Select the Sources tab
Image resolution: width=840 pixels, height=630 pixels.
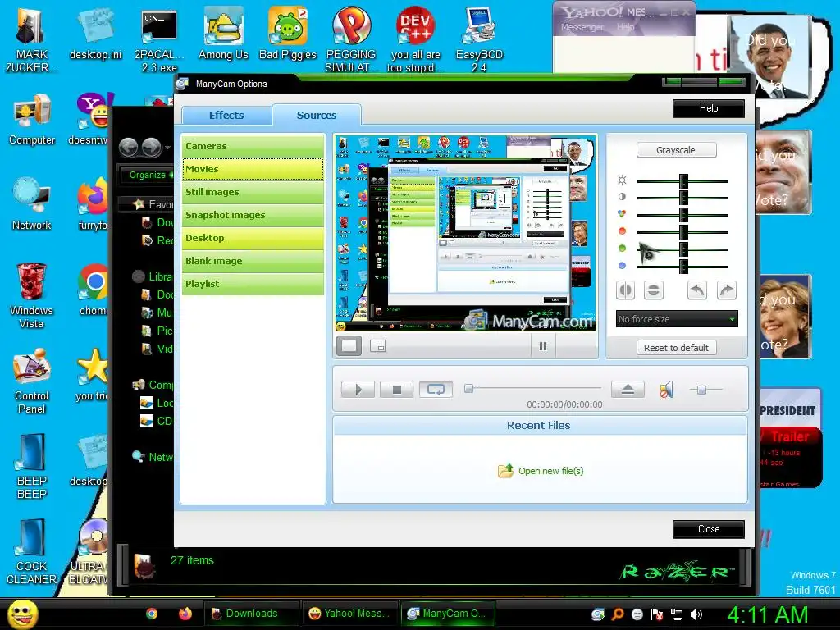tap(316, 115)
